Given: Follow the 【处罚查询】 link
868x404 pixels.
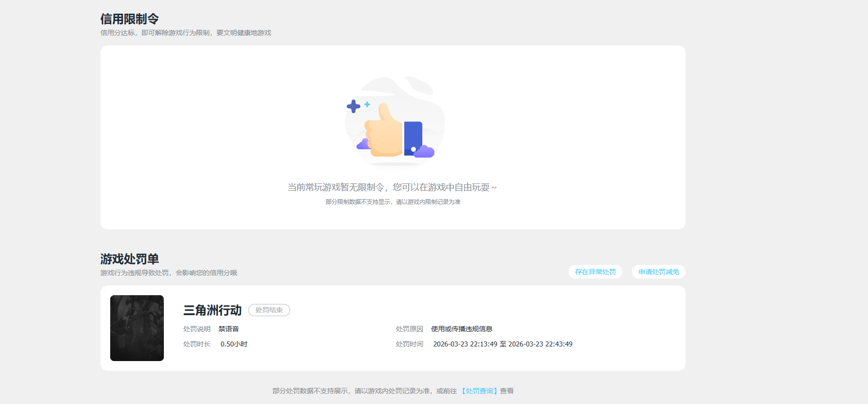Looking at the screenshot, I should 479,391.
